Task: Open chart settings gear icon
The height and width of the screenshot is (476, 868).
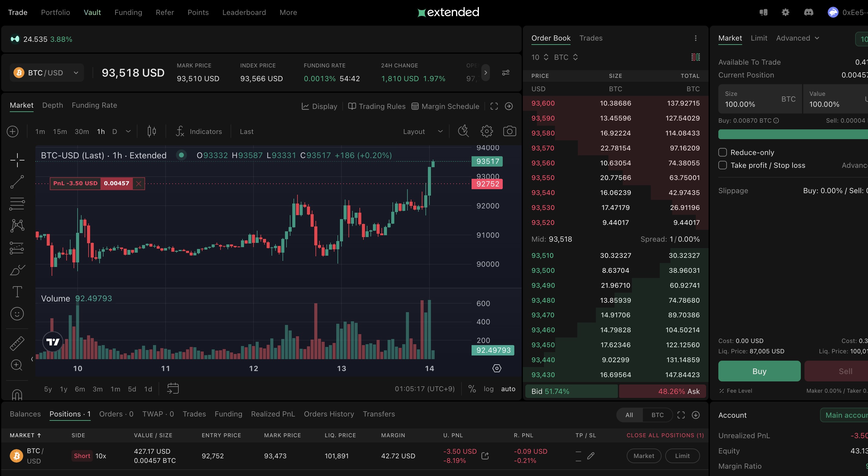Action: pyautogui.click(x=486, y=131)
